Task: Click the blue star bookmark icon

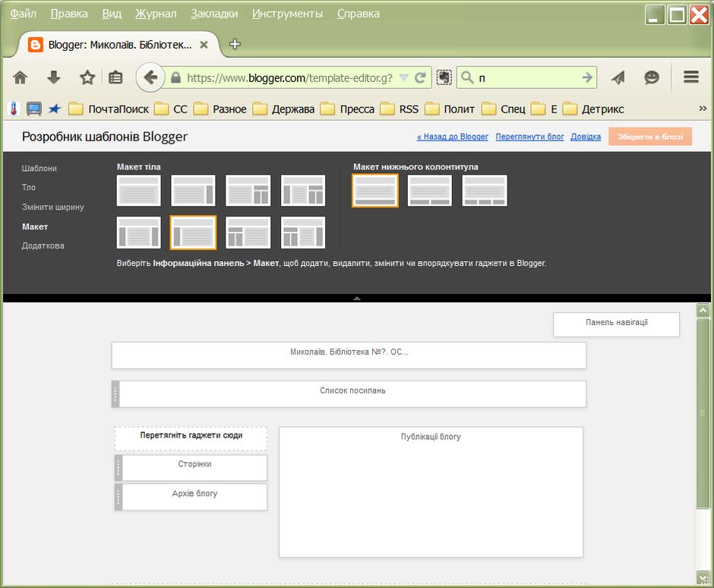Action: [55, 109]
